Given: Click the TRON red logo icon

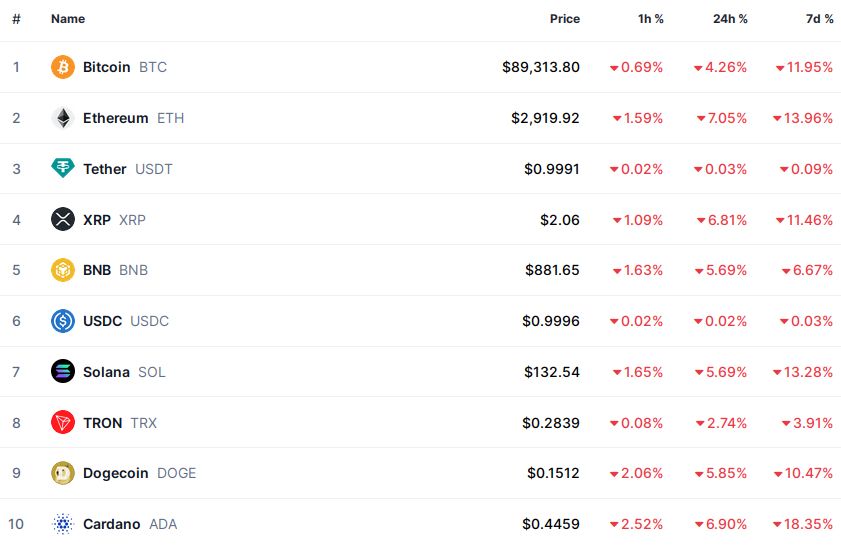Looking at the screenshot, I should [x=63, y=423].
